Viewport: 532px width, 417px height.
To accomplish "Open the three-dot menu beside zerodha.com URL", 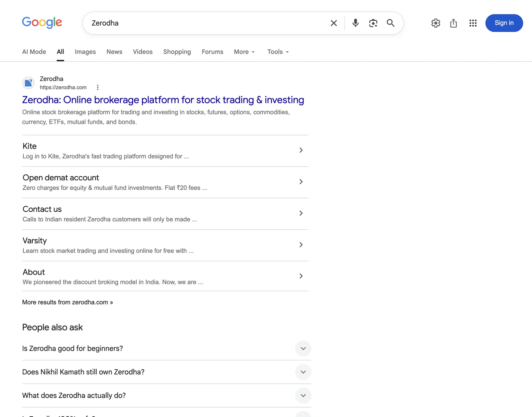I will pos(97,88).
